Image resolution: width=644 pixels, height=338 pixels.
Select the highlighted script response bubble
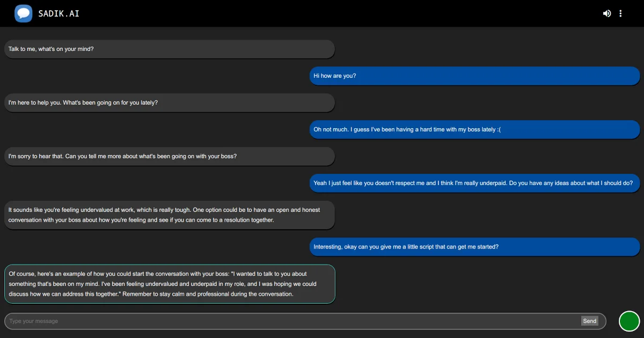pos(170,283)
